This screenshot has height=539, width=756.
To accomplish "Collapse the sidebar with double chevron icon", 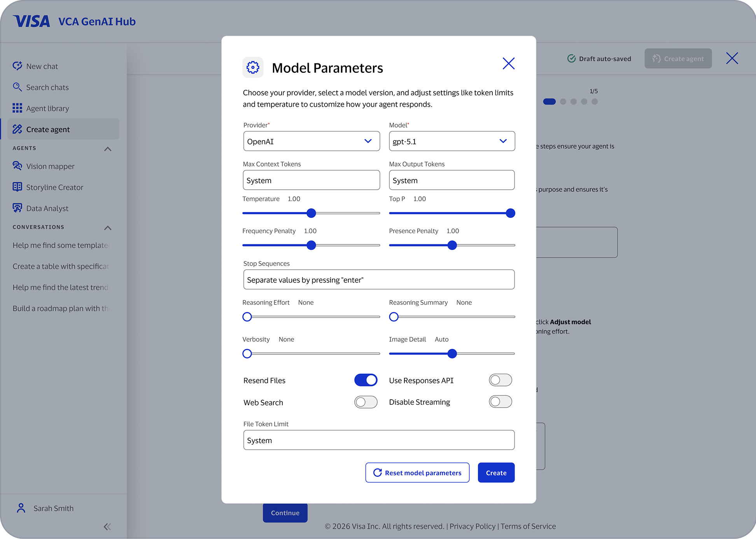I will (x=107, y=527).
